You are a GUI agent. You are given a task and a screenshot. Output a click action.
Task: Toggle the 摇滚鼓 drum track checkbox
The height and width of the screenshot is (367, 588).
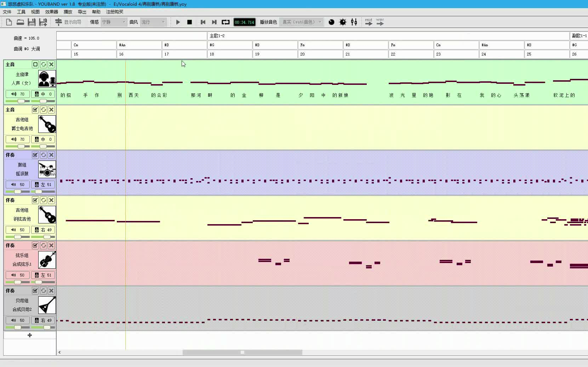pyautogui.click(x=35, y=155)
